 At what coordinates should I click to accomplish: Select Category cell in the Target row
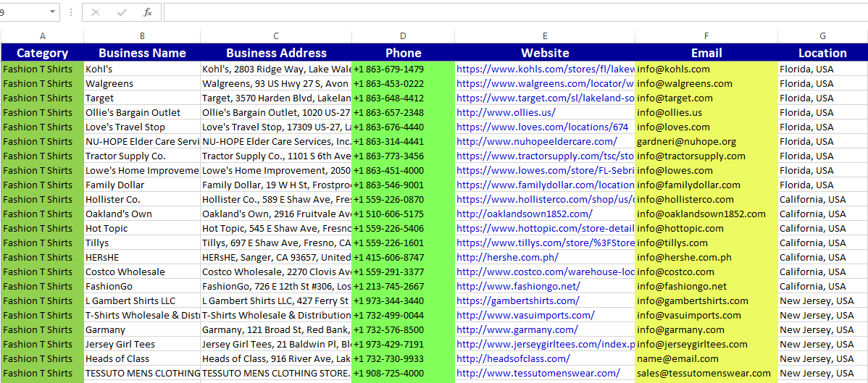pos(43,98)
